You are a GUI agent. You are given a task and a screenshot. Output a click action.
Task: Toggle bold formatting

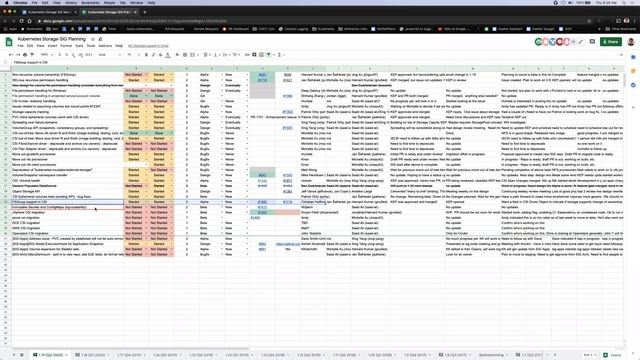click(146, 55)
